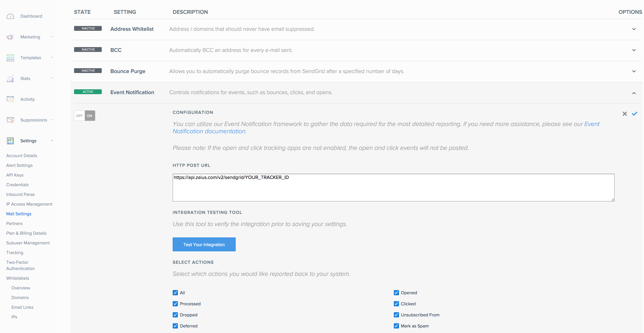Collapse the Event Notification section chevron
This screenshot has width=644, height=333.
[x=634, y=93]
